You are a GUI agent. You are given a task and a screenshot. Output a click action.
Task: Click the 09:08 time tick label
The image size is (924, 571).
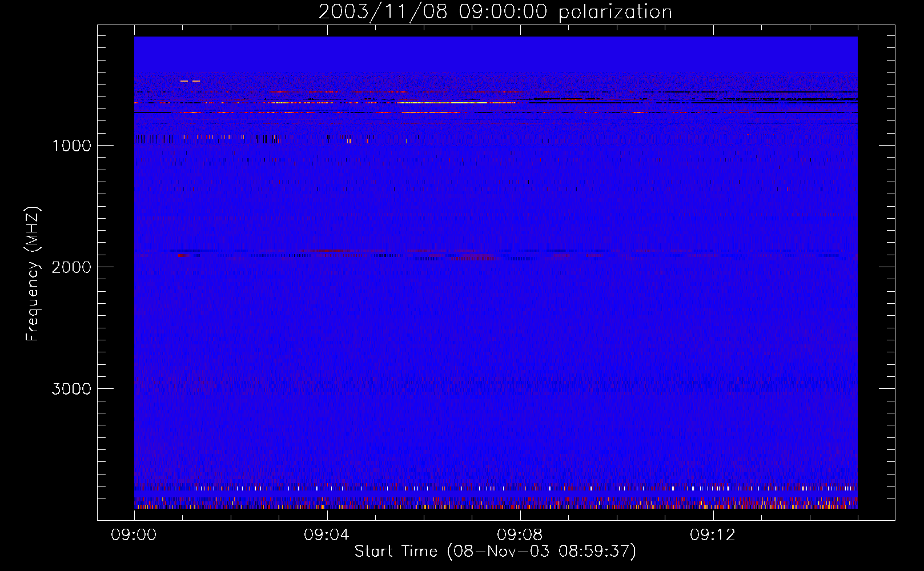click(x=520, y=535)
